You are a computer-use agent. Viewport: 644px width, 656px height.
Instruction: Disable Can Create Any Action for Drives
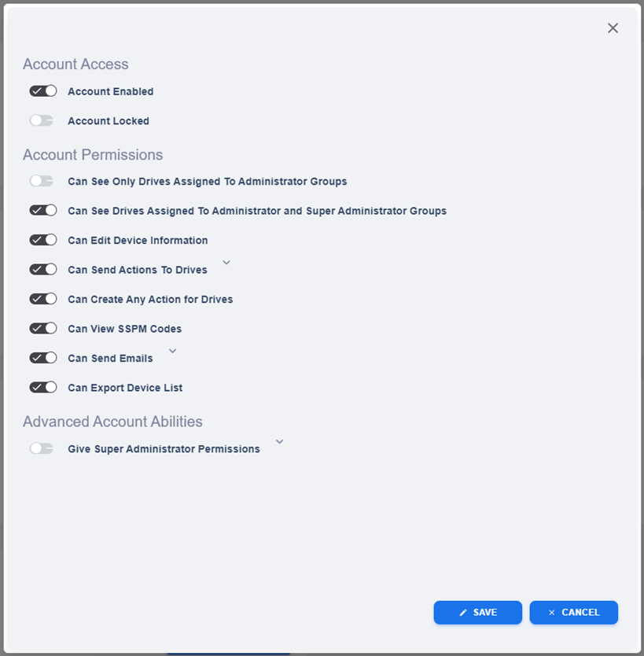43,299
